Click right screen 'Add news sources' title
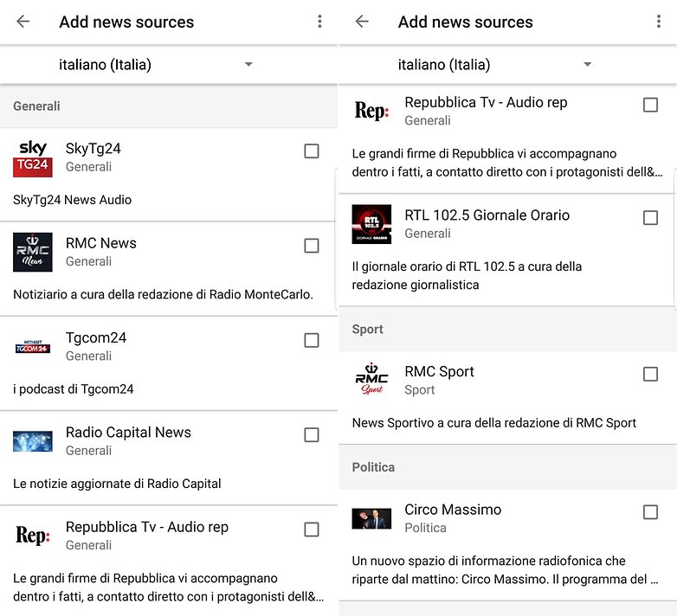The width and height of the screenshot is (677, 616). tap(466, 22)
